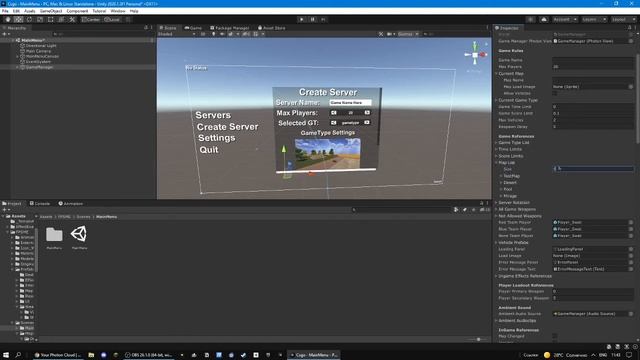Open the File menu

coord(5,11)
